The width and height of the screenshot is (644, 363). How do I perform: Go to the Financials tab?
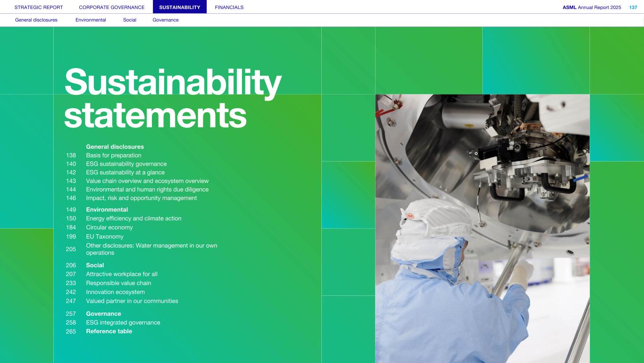(229, 8)
